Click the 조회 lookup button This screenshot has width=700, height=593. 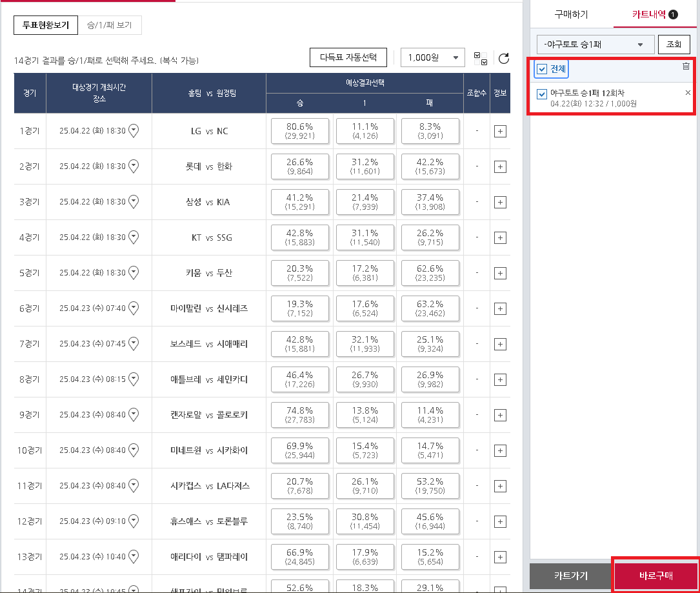click(x=674, y=44)
